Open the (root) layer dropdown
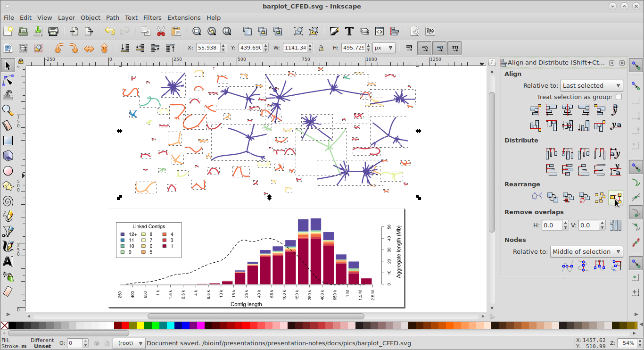Viewport: 644px width, 350px height. tap(129, 343)
